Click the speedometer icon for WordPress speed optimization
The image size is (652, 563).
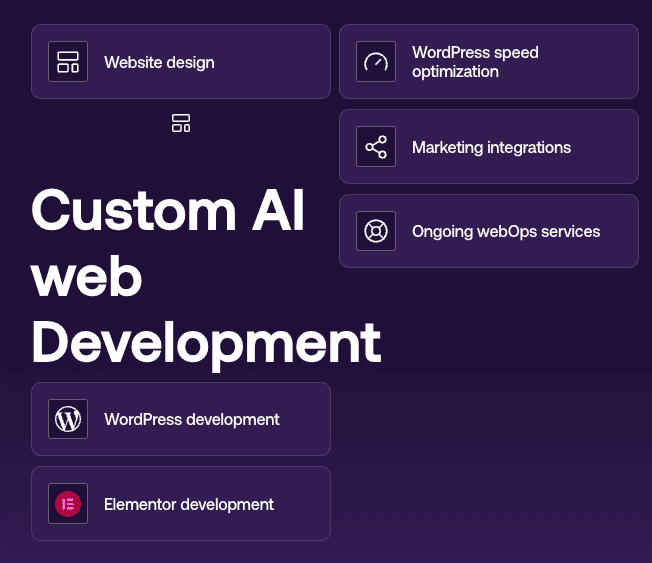pos(375,62)
